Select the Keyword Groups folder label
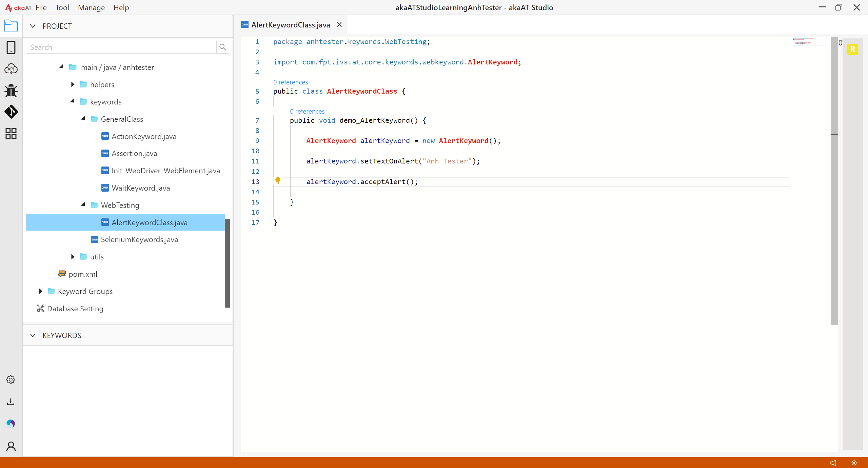The width and height of the screenshot is (868, 468). click(x=85, y=292)
